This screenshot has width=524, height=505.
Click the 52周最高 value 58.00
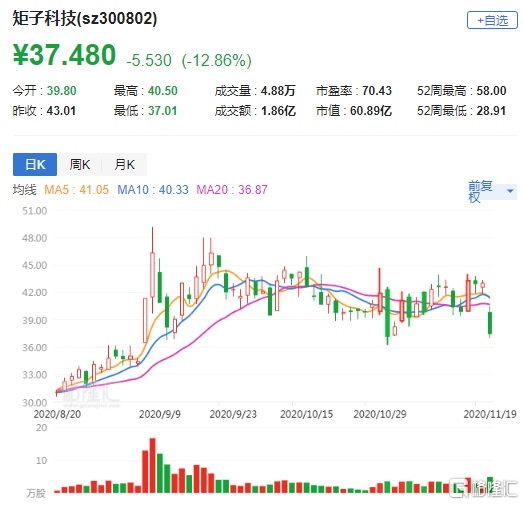pos(491,91)
